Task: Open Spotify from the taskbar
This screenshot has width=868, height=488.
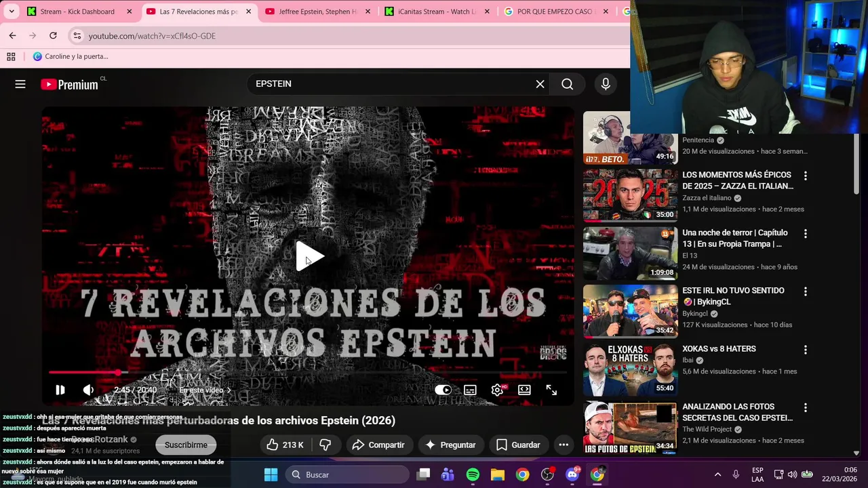Action: [473, 474]
